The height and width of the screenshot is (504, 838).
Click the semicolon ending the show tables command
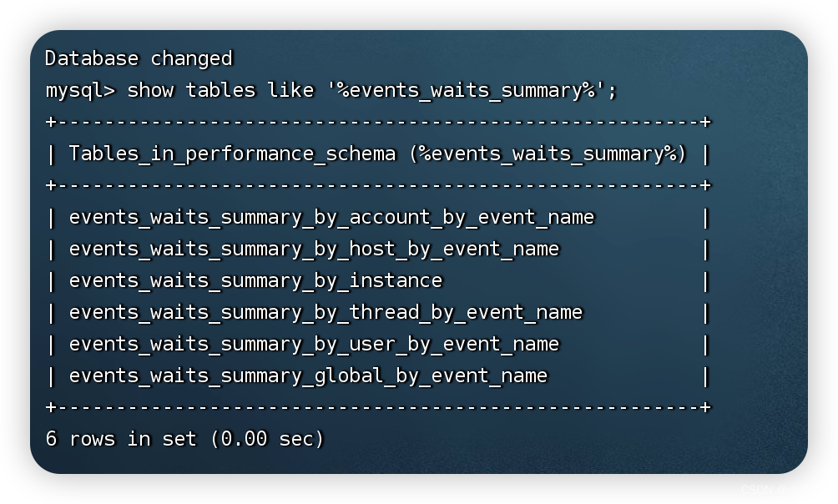coord(613,90)
